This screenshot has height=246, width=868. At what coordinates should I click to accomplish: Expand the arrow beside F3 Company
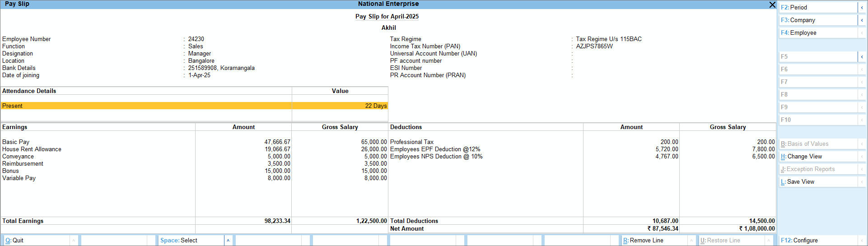tap(862, 20)
